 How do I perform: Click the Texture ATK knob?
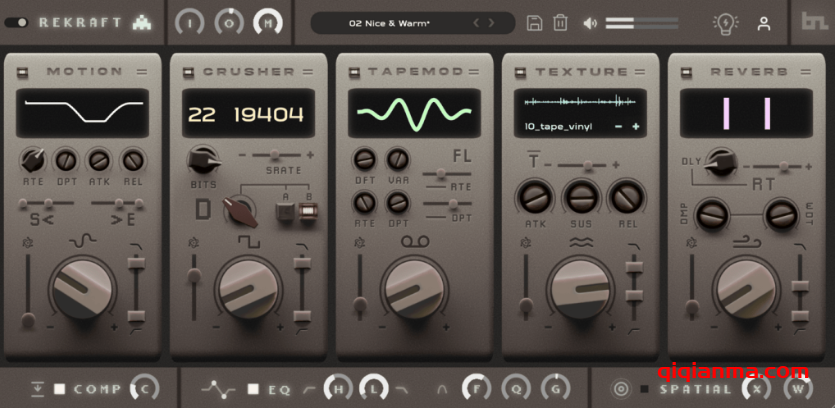[535, 198]
